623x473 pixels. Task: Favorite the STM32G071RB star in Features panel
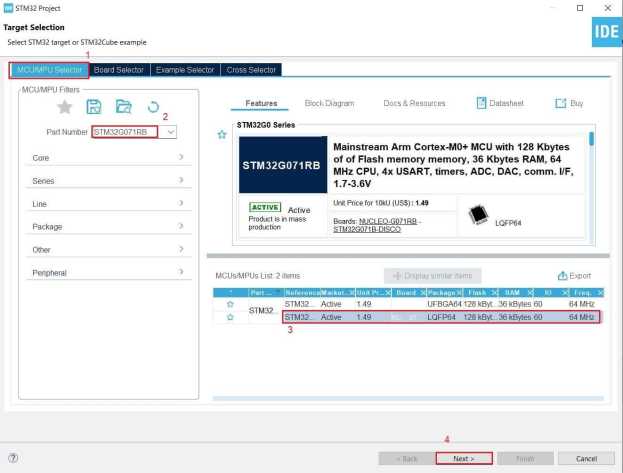[x=222, y=134]
